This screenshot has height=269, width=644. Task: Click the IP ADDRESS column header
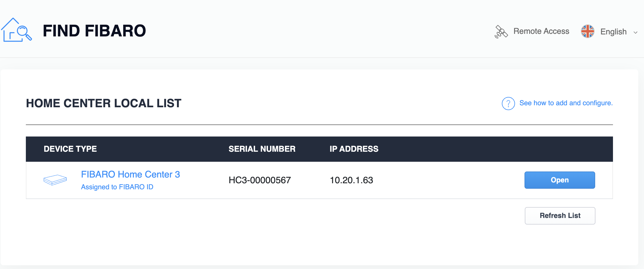pyautogui.click(x=354, y=149)
